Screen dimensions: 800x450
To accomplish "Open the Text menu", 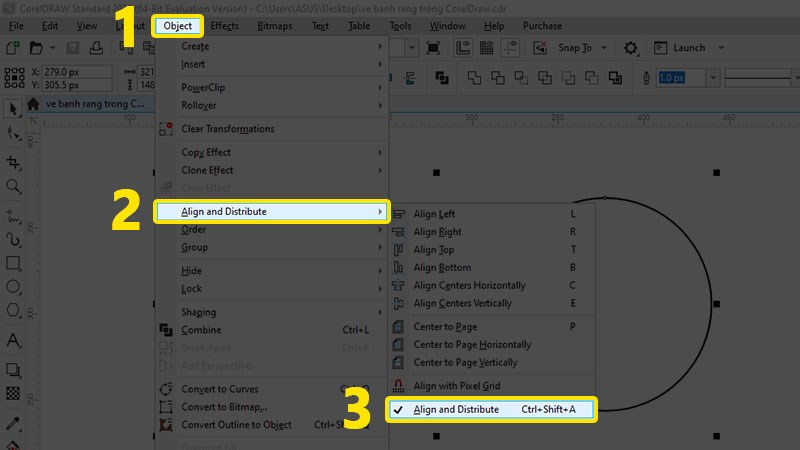I will click(320, 26).
